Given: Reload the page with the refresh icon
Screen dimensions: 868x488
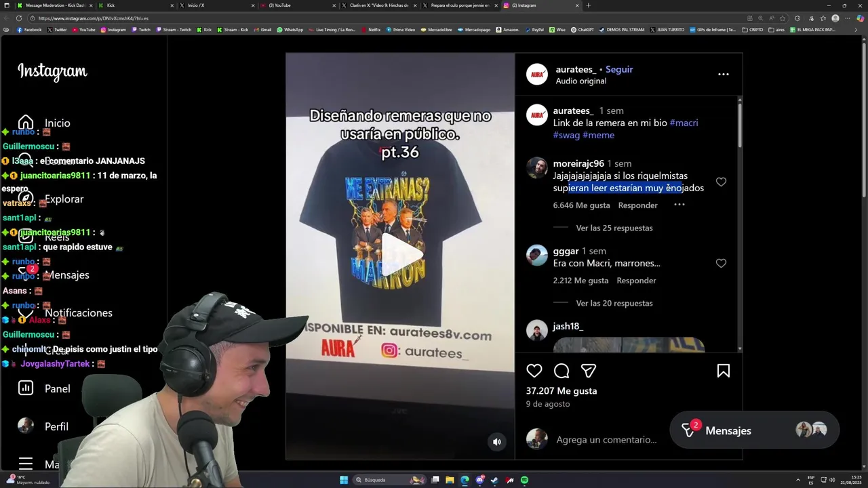Looking at the screenshot, I should tap(19, 18).
